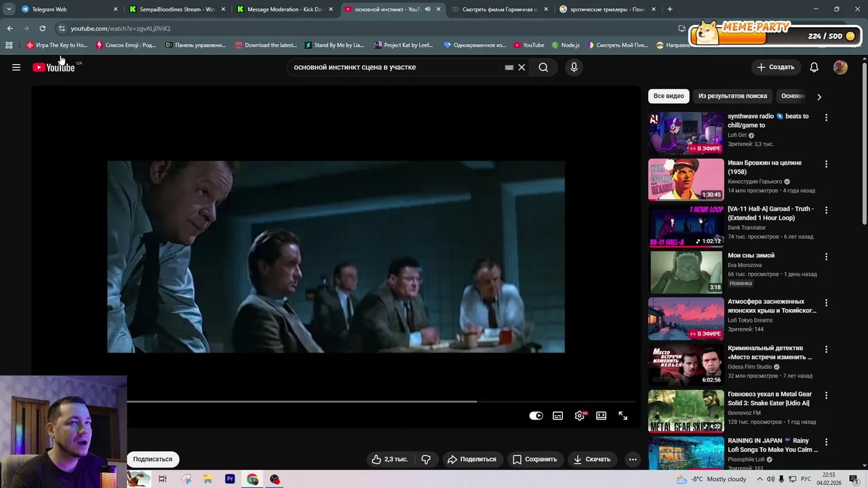This screenshot has width=868, height=488.
Task: Open the YouTube bookmark in bookmarks bar
Action: tap(528, 45)
